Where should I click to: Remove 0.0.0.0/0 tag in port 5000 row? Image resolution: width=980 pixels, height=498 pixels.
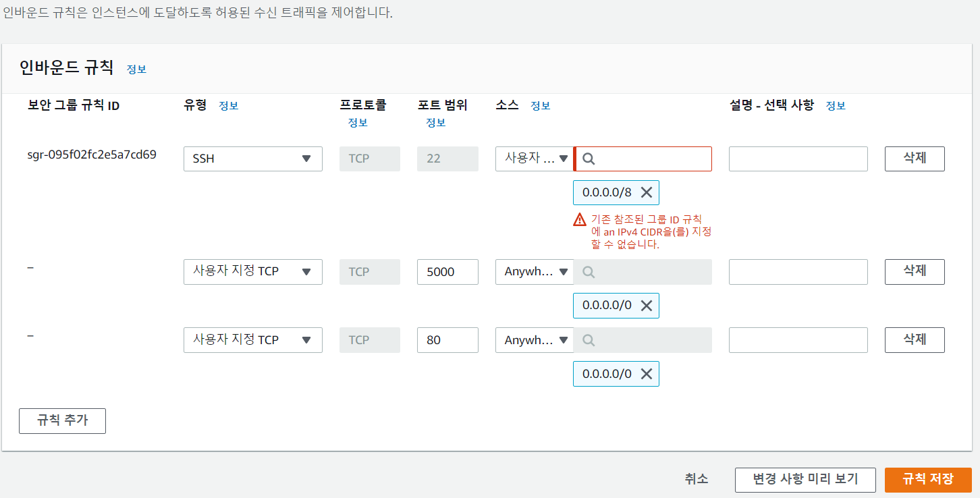click(646, 305)
